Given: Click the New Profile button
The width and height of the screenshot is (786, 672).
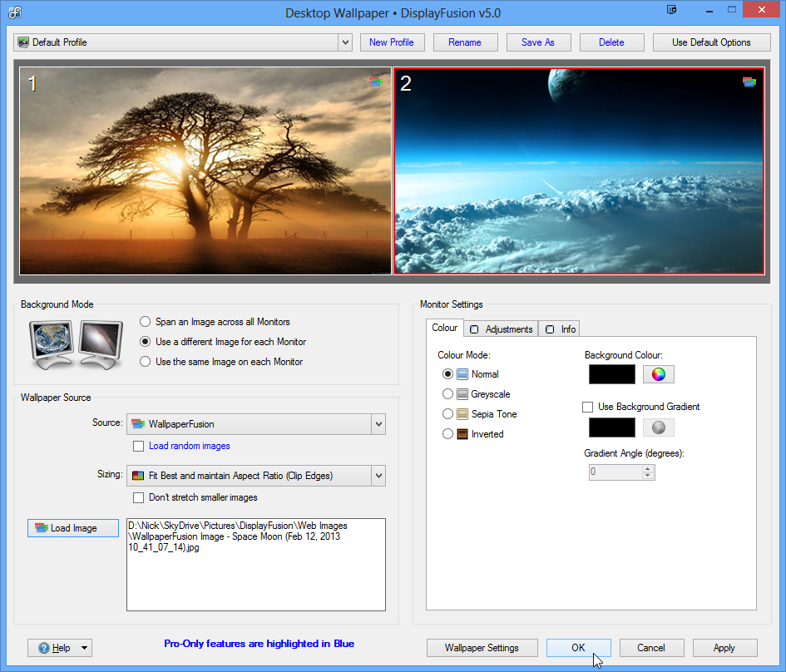Looking at the screenshot, I should (x=392, y=42).
